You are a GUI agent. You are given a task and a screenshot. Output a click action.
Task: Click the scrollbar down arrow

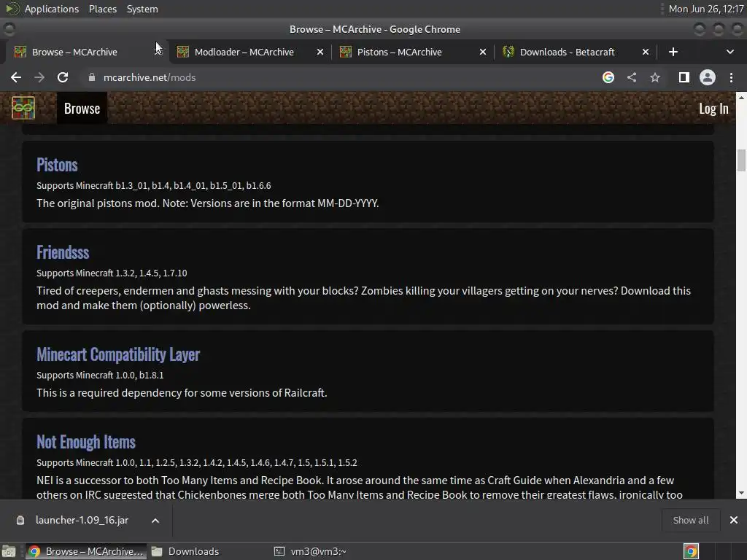[741, 494]
